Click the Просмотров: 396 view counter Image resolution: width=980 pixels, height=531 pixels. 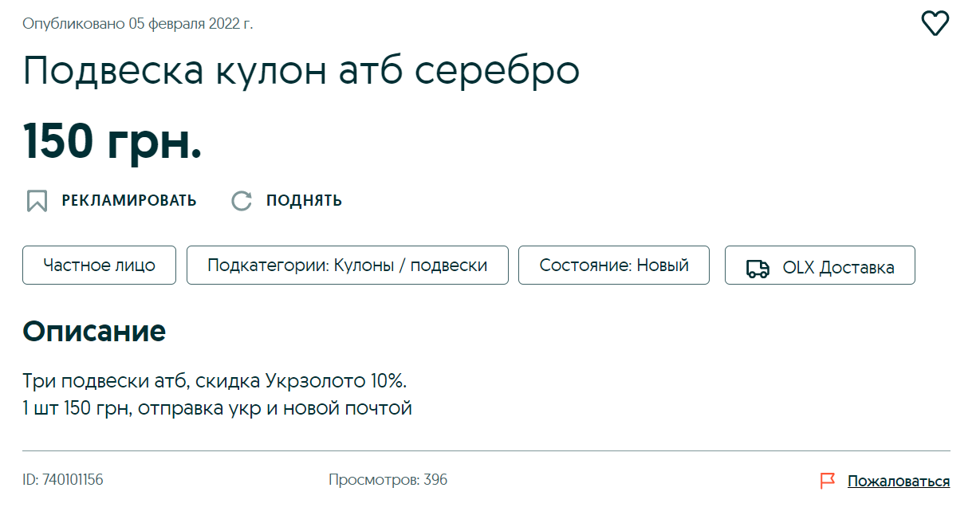[x=388, y=480]
